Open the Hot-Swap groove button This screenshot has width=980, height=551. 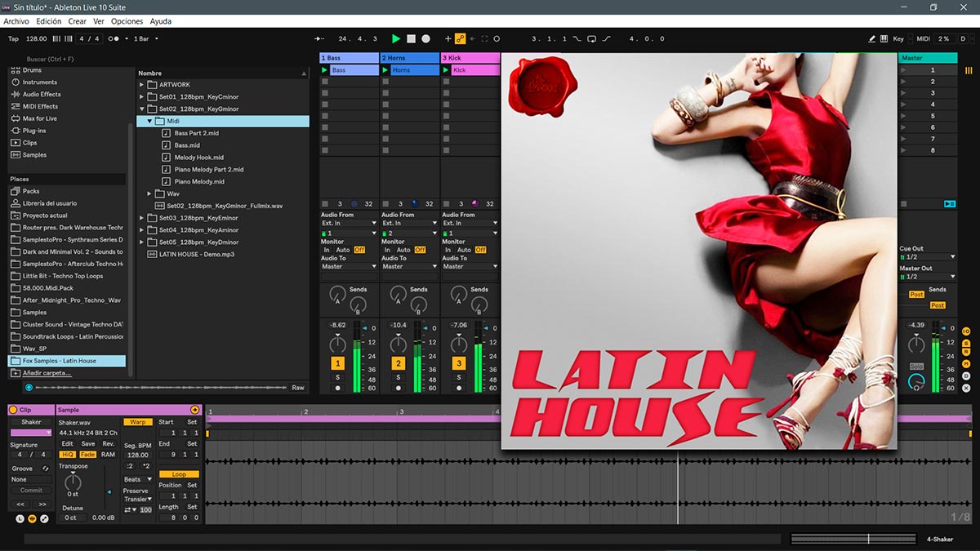pyautogui.click(x=46, y=469)
